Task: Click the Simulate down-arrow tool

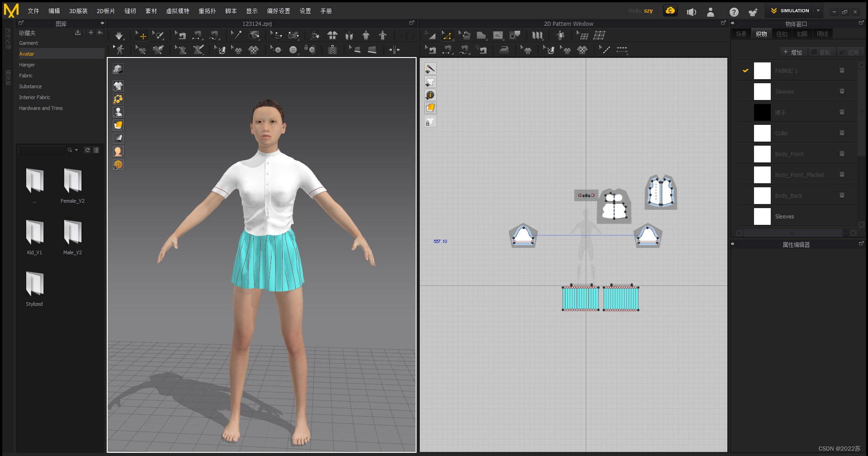Action: point(119,36)
